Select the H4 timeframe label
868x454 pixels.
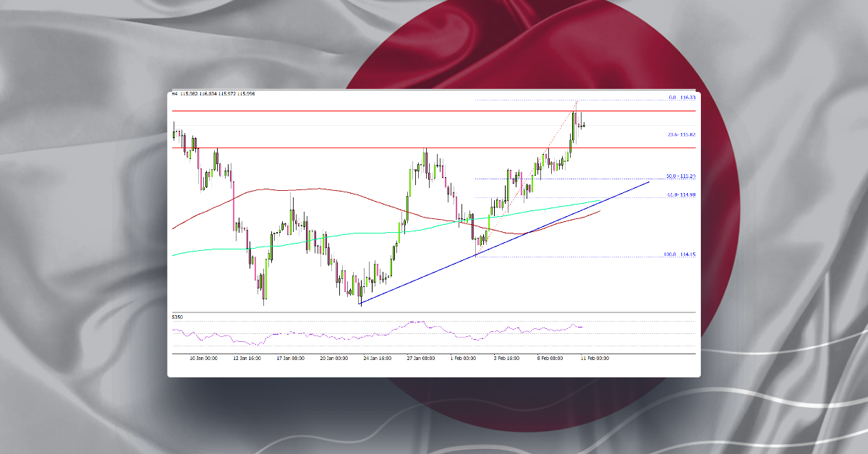pyautogui.click(x=174, y=94)
